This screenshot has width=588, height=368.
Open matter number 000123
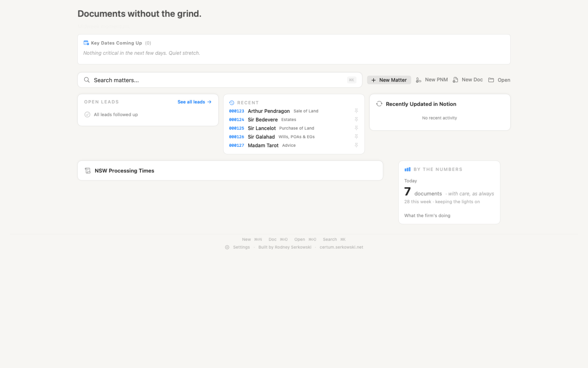click(x=236, y=111)
